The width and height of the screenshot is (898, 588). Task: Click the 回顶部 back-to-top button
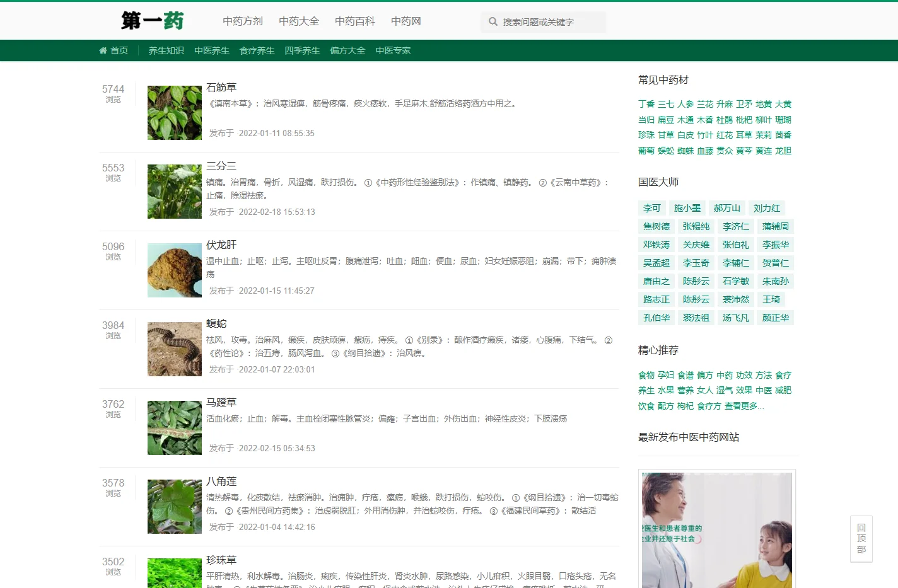click(x=861, y=539)
